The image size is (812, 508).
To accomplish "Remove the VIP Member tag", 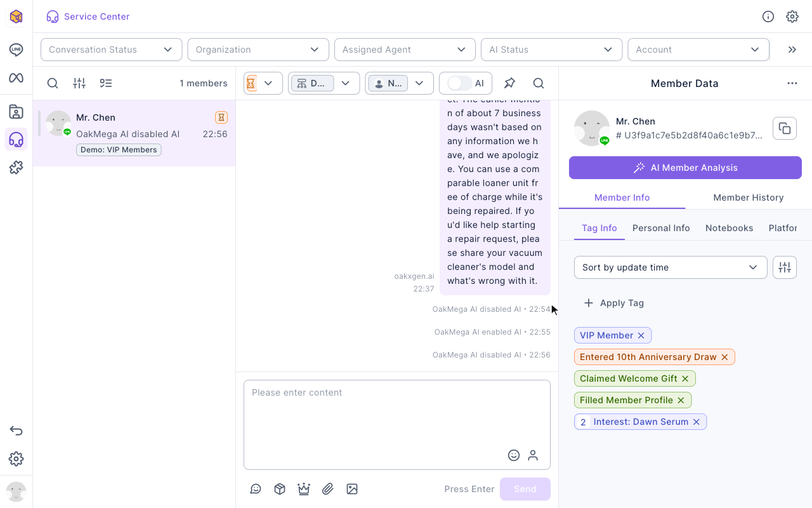I will (x=641, y=335).
